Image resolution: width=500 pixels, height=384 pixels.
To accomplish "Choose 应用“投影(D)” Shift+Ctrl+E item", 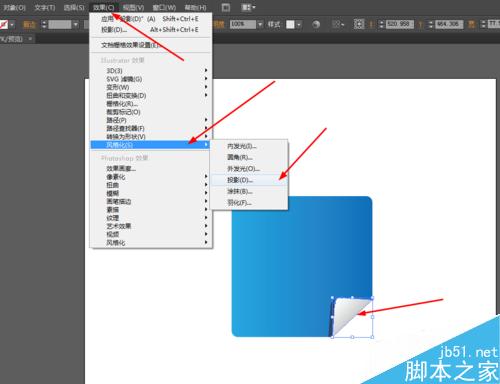I will [151, 19].
